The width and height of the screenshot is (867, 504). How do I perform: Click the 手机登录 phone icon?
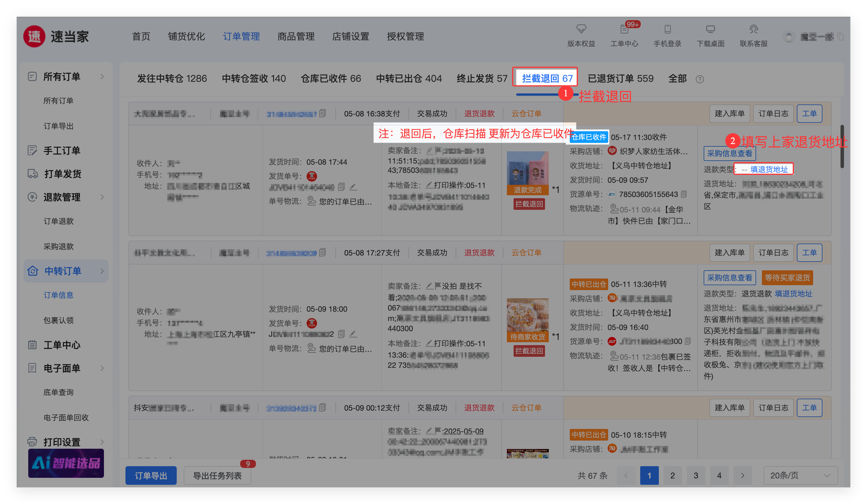[668, 29]
